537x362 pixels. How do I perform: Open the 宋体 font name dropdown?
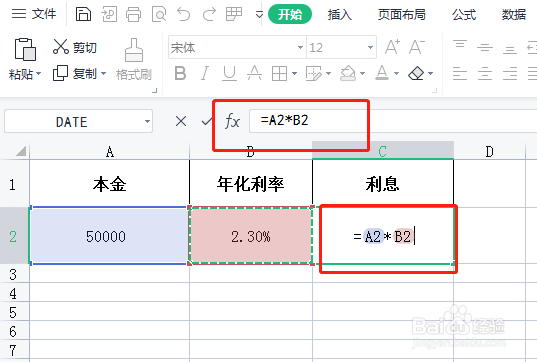tap(300, 47)
